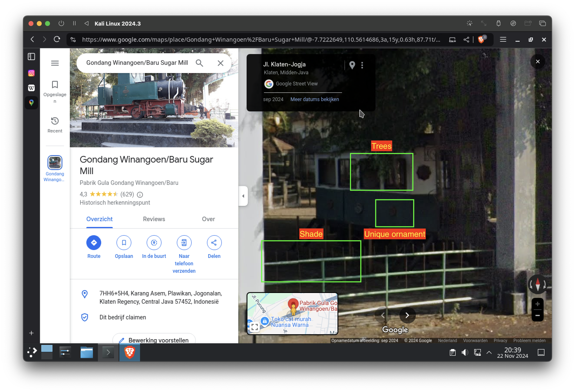Open Wikipedia from the browser sidebar

[31, 88]
